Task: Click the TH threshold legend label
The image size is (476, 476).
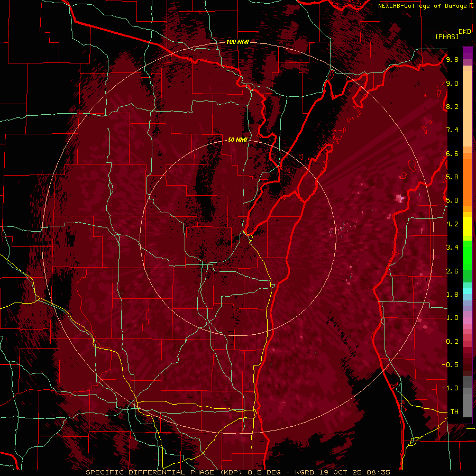Action: point(454,411)
